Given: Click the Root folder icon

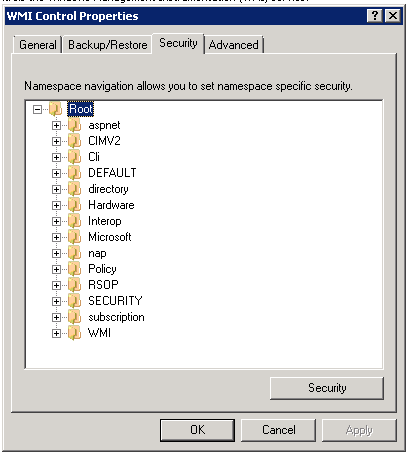Looking at the screenshot, I should click(55, 109).
